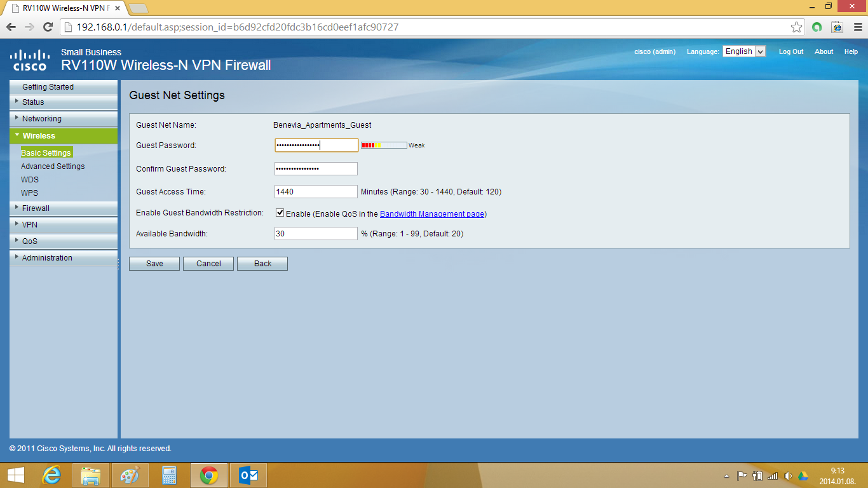Expand the QoS menu section
This screenshot has height=488, width=868.
(x=64, y=241)
